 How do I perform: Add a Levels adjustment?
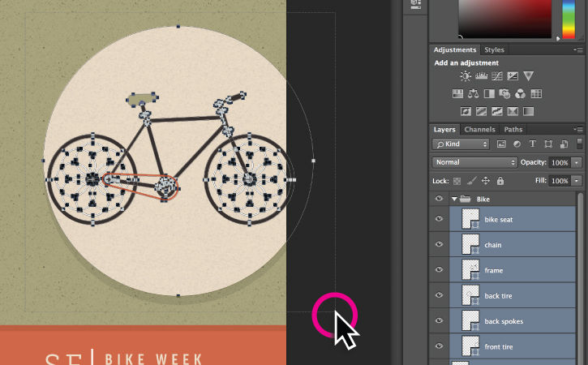tap(482, 76)
